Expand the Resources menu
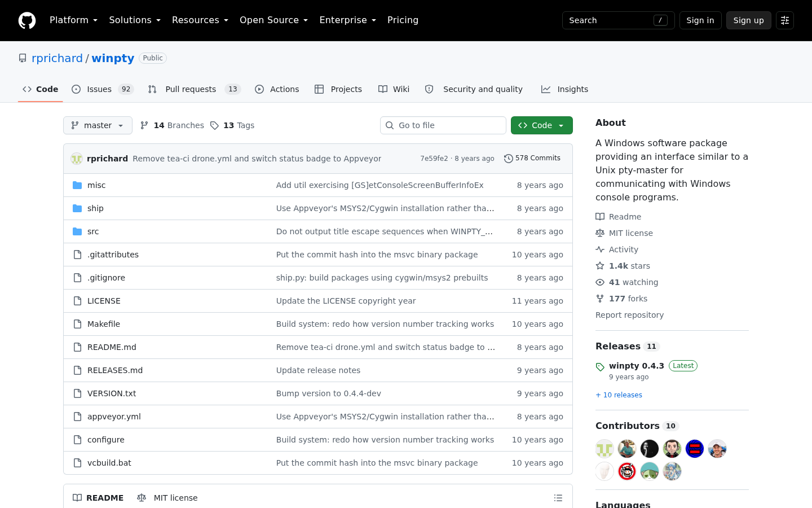 pos(200,20)
